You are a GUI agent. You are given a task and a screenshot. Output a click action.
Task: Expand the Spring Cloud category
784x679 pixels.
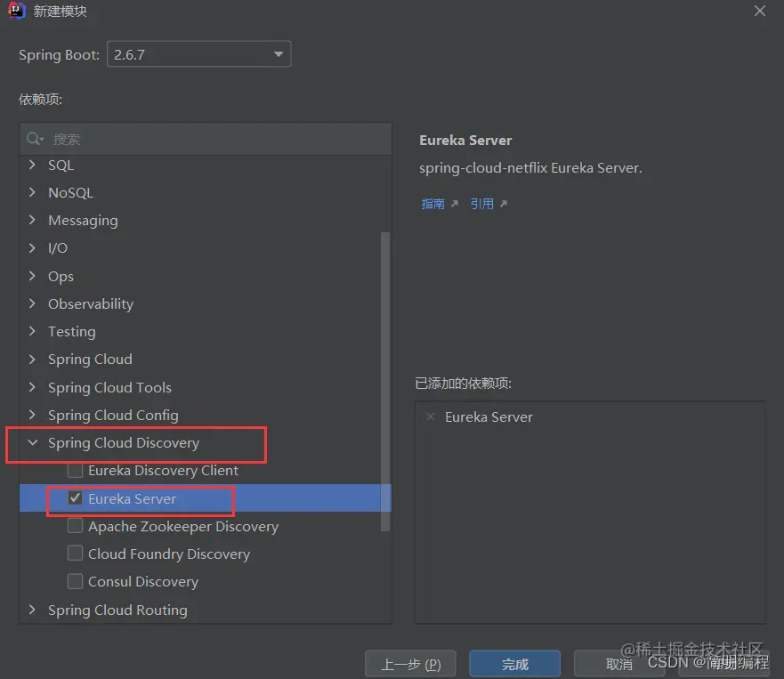[33, 359]
